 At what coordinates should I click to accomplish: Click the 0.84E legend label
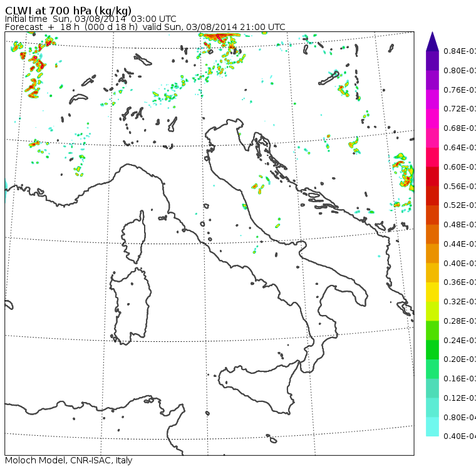pos(460,51)
